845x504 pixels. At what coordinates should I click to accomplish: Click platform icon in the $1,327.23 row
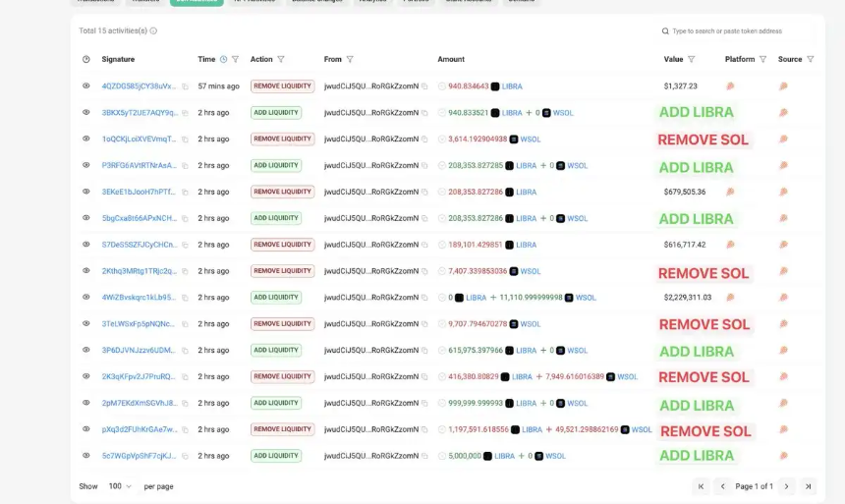coord(730,86)
